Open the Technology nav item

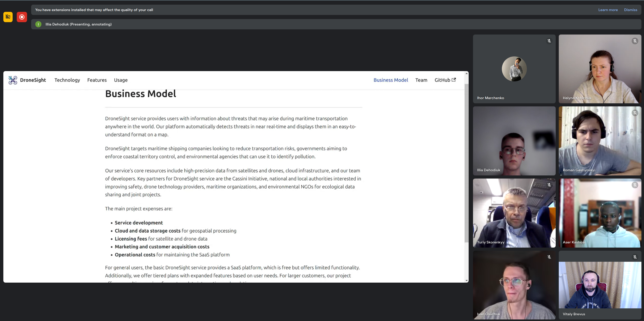tap(67, 80)
